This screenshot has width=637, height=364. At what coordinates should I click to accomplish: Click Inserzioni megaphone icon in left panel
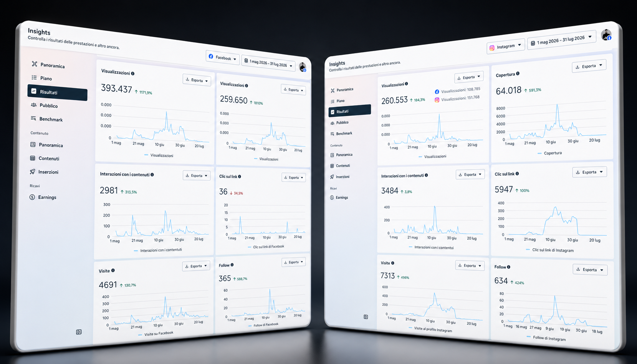[33, 172]
